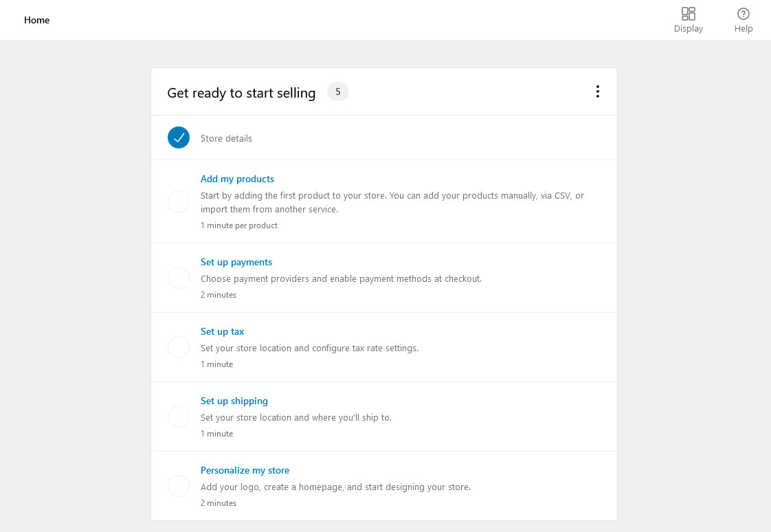
Task: Select the circle next to Set up shipping
Action: pos(179,417)
